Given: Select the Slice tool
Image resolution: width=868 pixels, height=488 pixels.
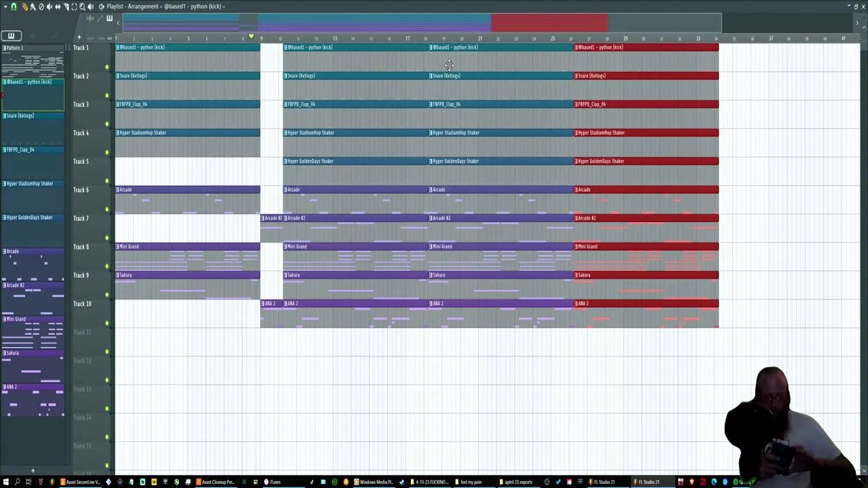Looking at the screenshot, I should pos(66,7).
